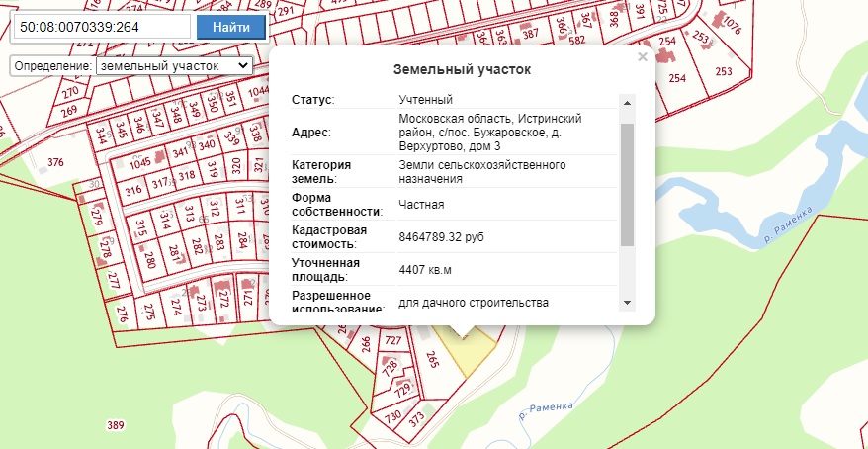Click the Найти search button

230,27
